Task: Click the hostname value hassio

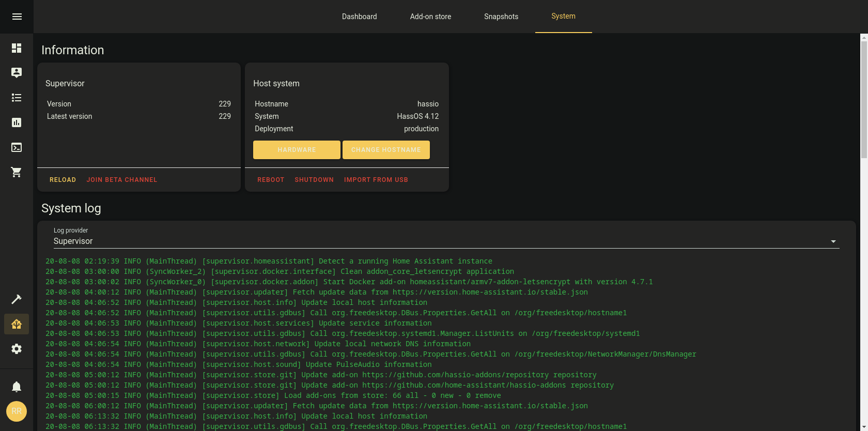Action: [428, 104]
